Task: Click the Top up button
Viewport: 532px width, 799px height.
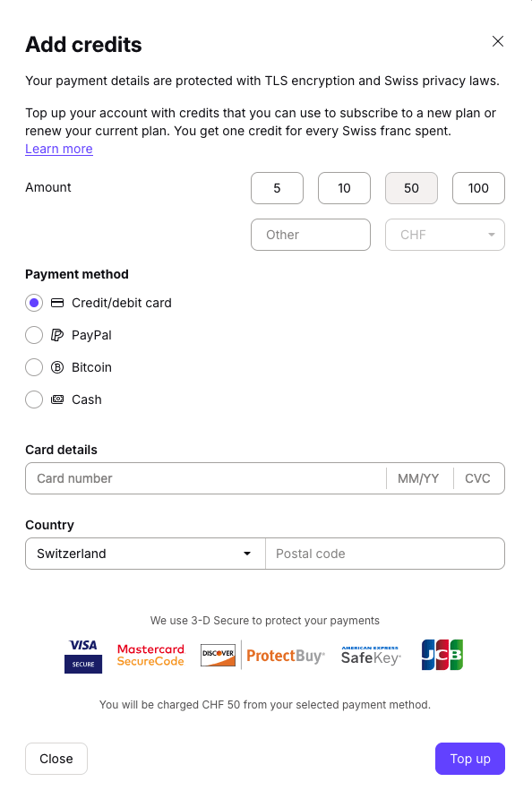Action: (x=469, y=759)
